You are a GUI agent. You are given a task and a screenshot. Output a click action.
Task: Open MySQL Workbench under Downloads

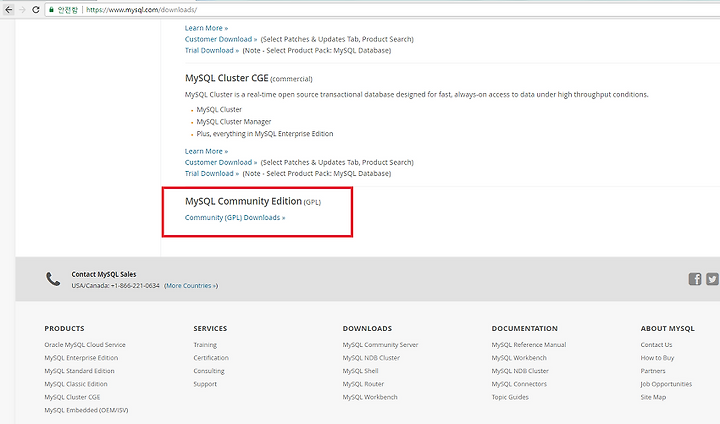tap(370, 397)
